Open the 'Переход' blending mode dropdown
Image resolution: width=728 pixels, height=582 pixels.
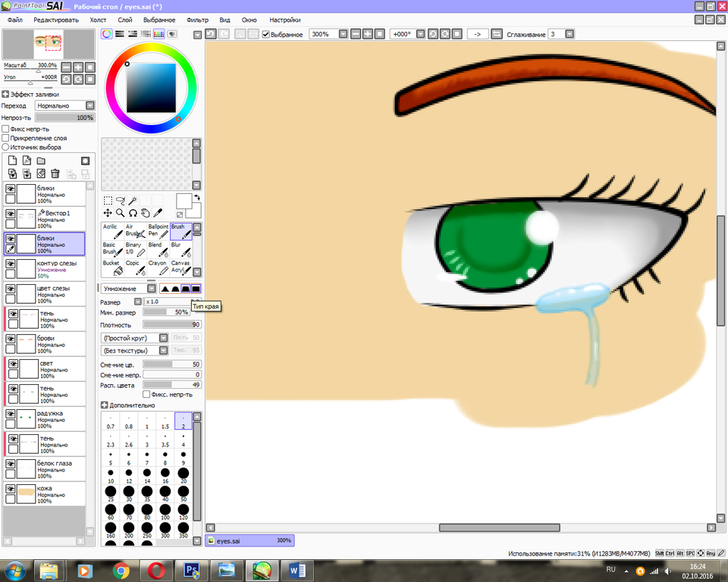pyautogui.click(x=65, y=106)
